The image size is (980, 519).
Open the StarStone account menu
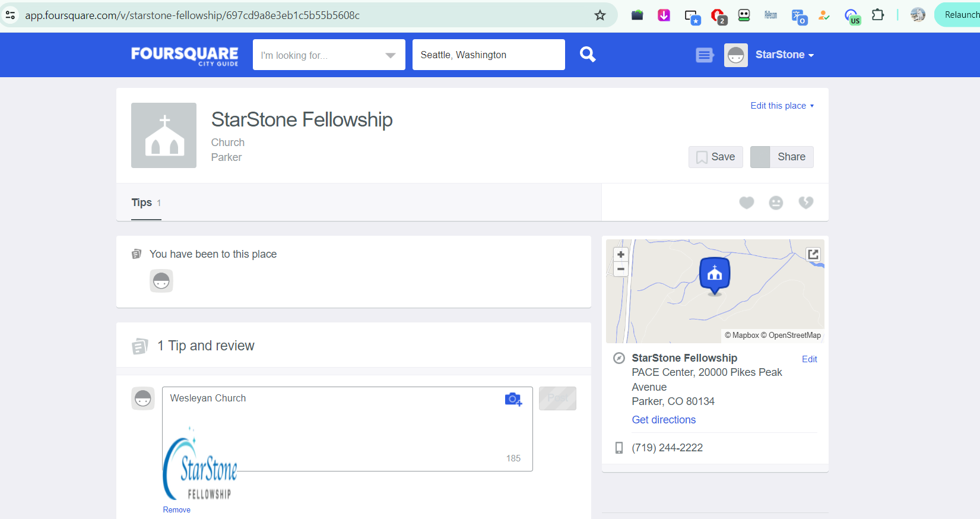pyautogui.click(x=784, y=55)
